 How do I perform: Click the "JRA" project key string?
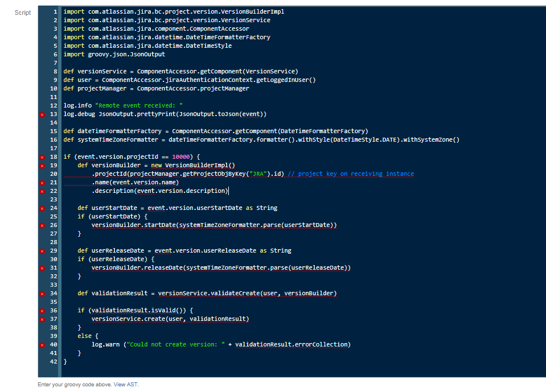258,174
